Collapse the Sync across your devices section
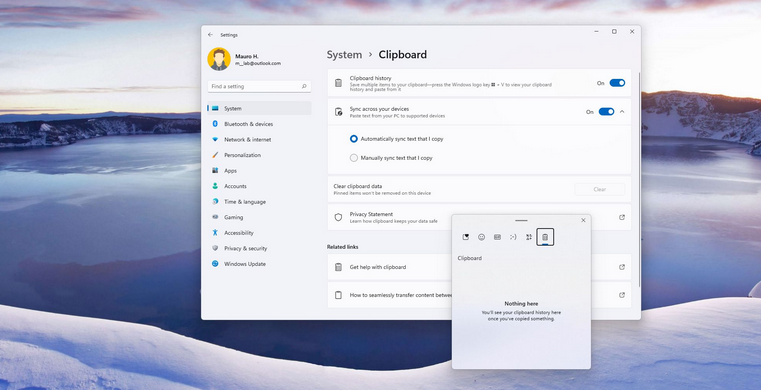 [622, 112]
